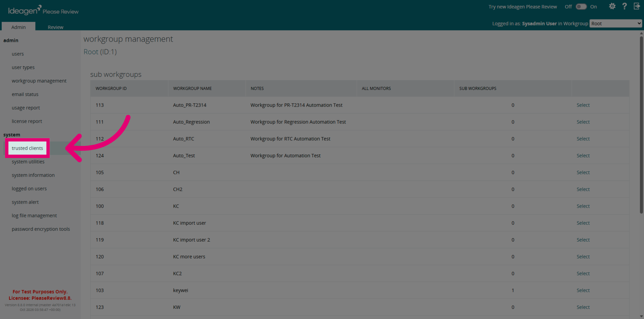The image size is (644, 319).
Task: Select workgroup Auto_Regression
Action: 583,122
